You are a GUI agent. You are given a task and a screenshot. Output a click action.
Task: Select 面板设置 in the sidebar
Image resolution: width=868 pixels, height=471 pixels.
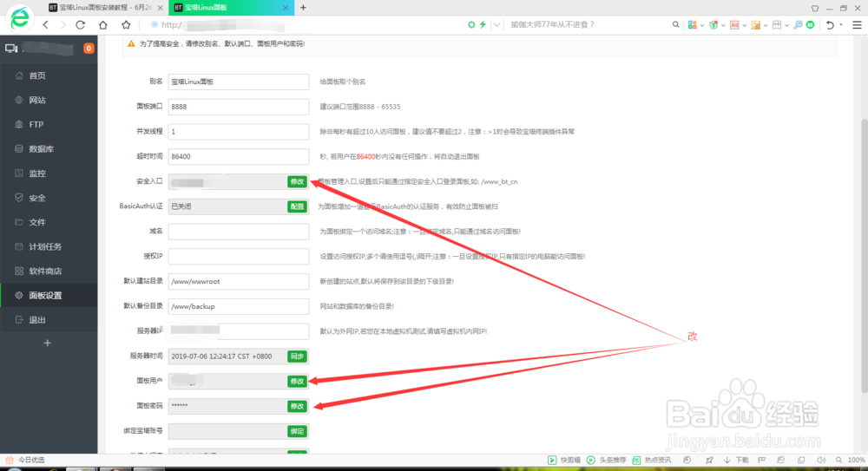(x=49, y=295)
